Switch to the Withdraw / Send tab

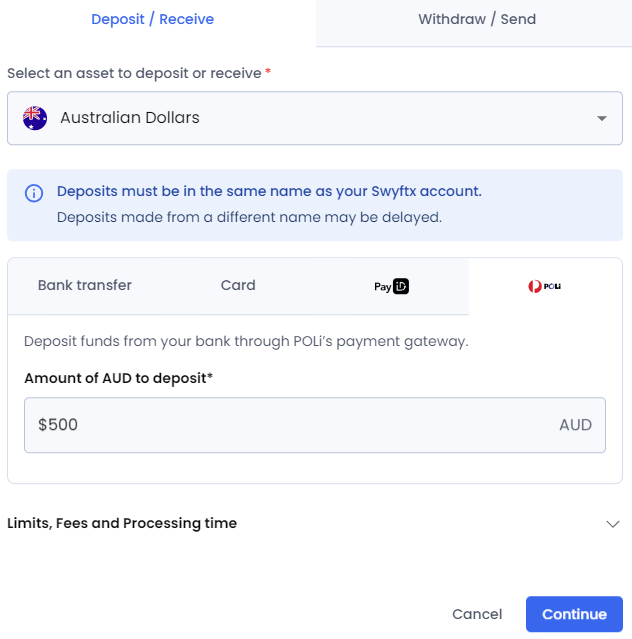pos(477,19)
